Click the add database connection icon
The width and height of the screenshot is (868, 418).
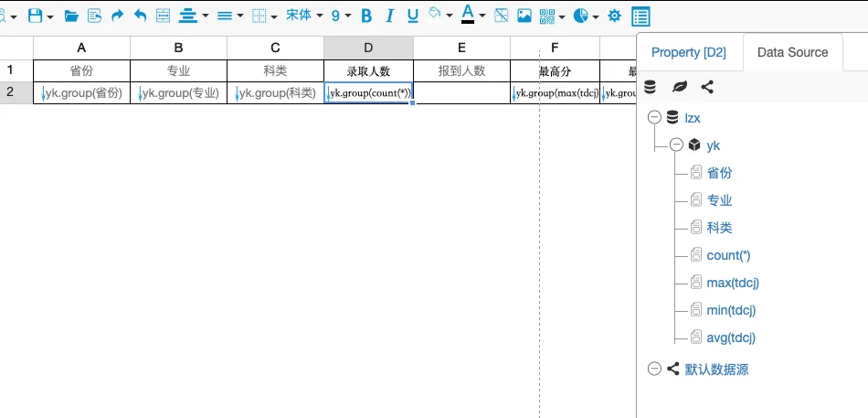click(650, 87)
